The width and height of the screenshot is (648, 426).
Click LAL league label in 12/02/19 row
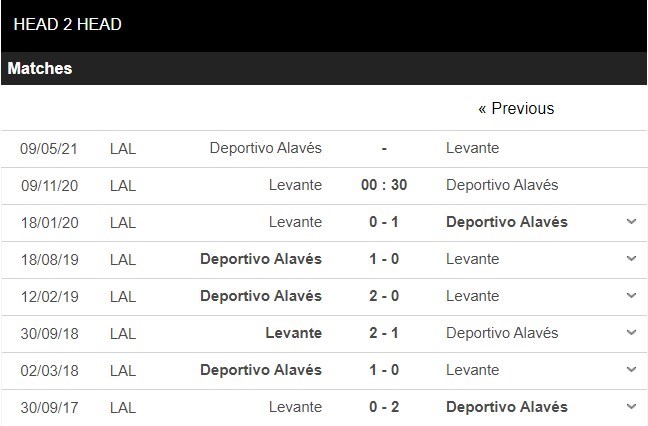[x=123, y=296]
